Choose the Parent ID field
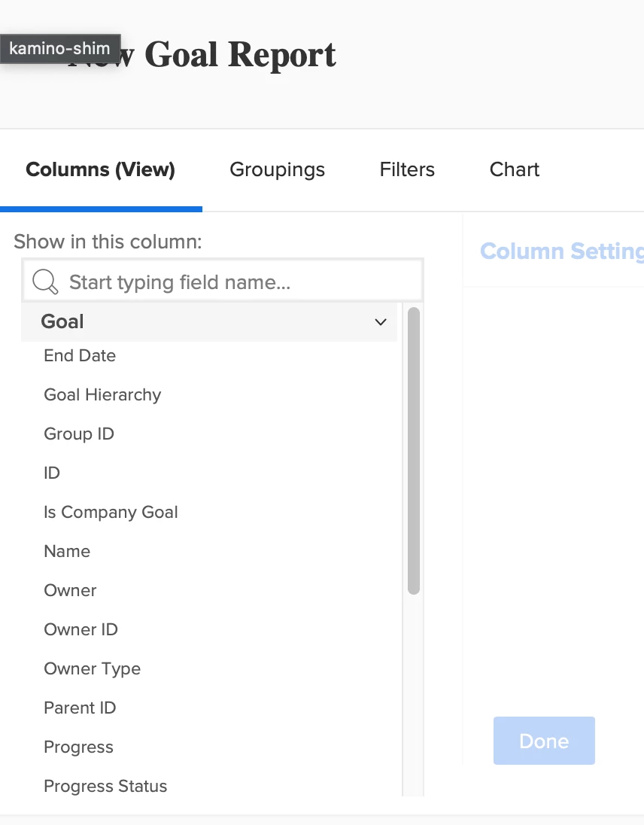The height and width of the screenshot is (825, 644). (x=80, y=708)
